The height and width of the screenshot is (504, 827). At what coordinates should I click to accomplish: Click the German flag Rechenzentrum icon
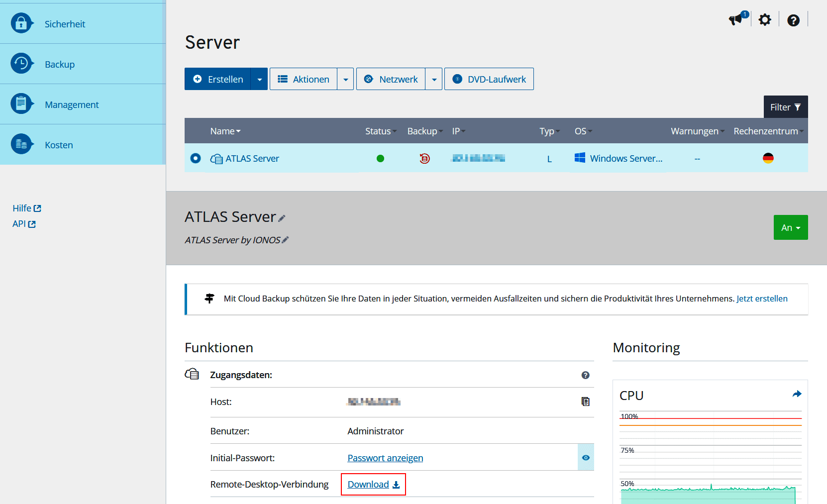(x=768, y=158)
